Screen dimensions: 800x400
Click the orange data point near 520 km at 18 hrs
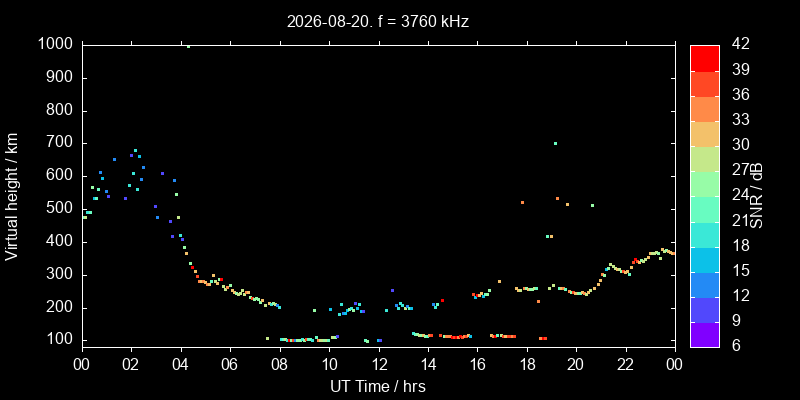tap(522, 203)
